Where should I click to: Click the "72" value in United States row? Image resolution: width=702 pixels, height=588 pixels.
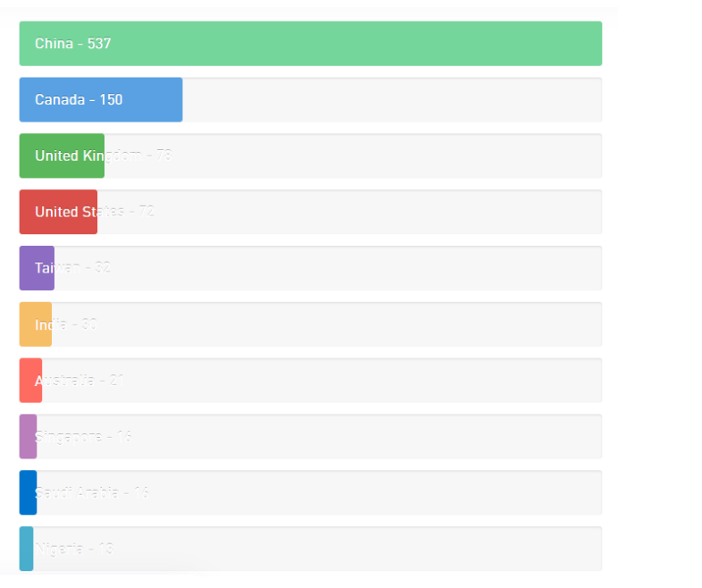point(146,212)
